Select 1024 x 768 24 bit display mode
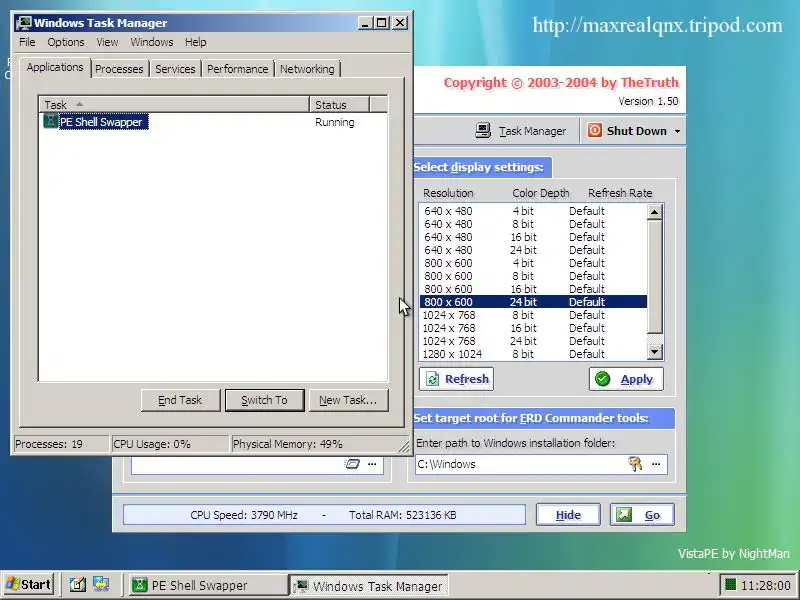800x600 pixels. pos(533,341)
